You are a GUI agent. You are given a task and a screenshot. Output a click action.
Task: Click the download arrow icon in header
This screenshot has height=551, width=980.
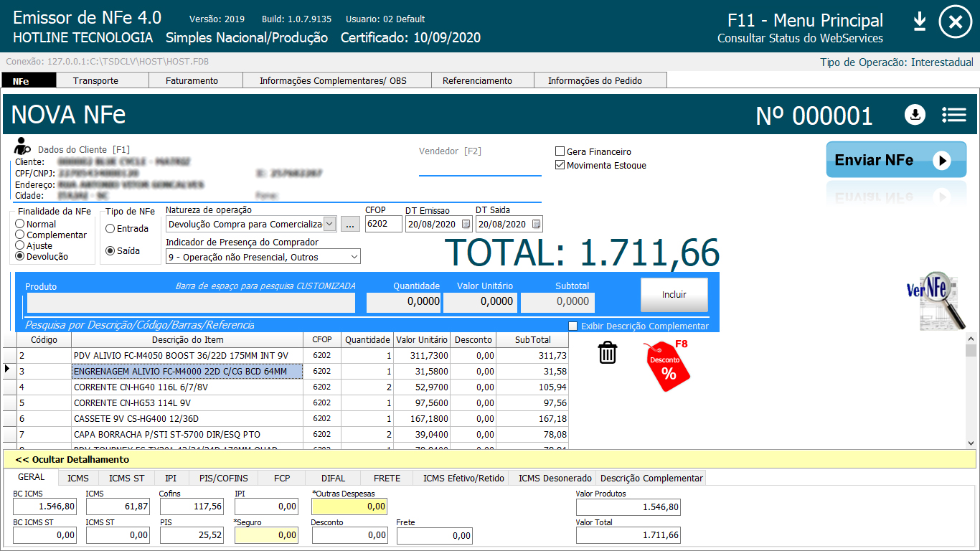920,22
